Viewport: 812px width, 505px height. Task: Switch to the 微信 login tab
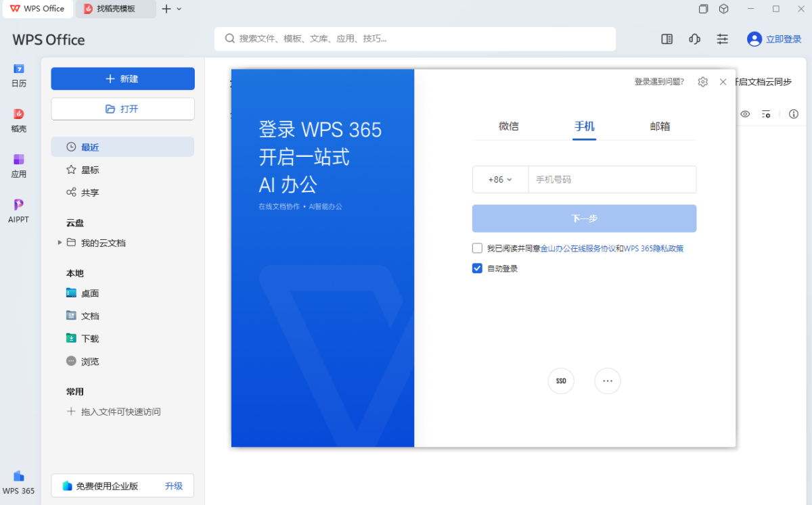tap(508, 126)
